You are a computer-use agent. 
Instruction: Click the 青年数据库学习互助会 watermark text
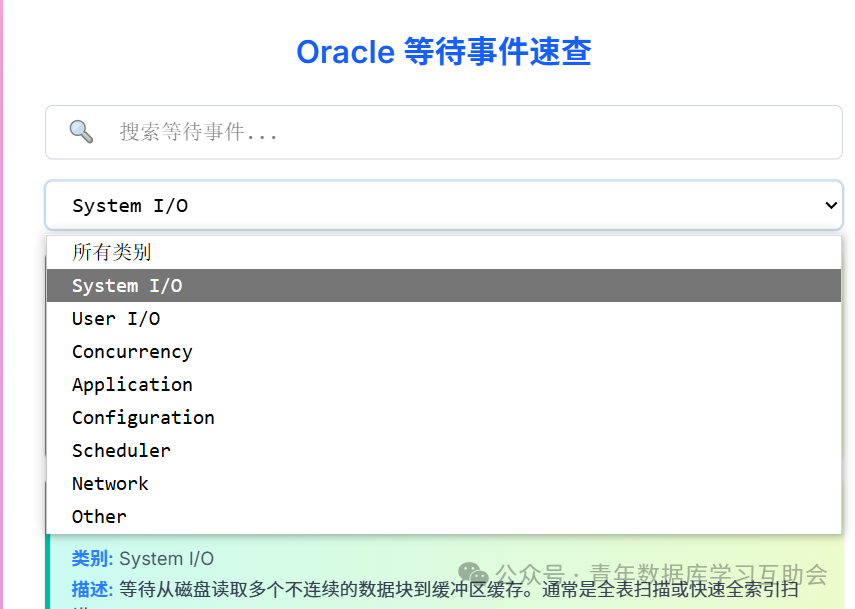point(708,574)
